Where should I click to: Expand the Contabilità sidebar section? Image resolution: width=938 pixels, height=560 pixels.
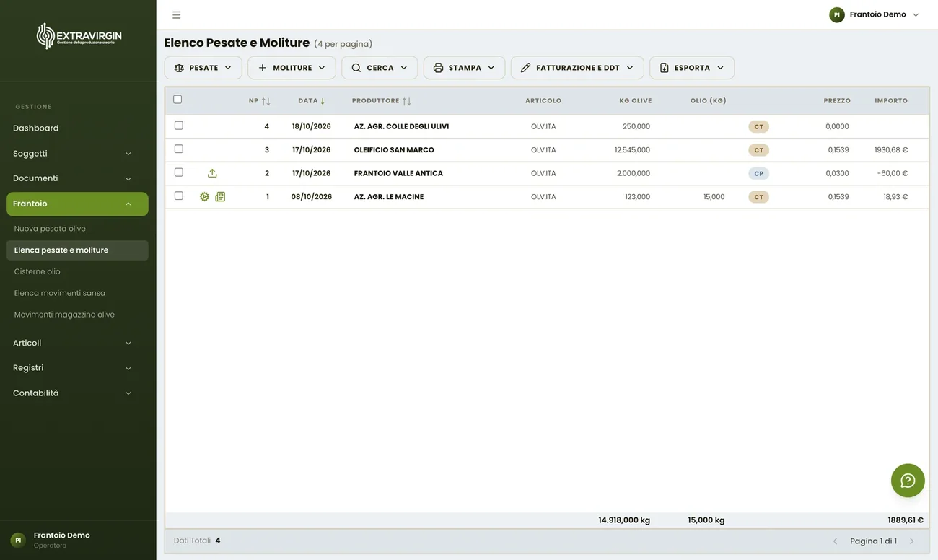pyautogui.click(x=77, y=393)
